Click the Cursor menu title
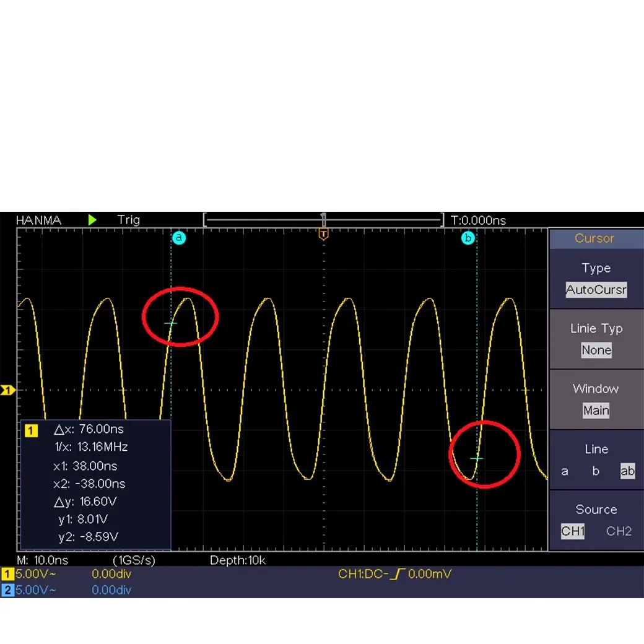This screenshot has width=644, height=644. [x=594, y=238]
